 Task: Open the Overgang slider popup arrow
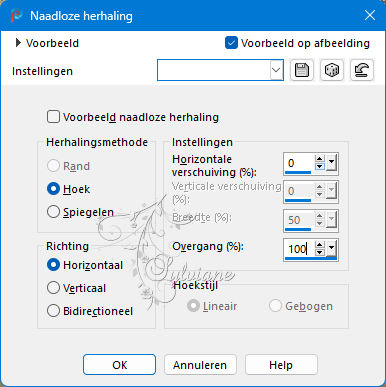tap(331, 248)
